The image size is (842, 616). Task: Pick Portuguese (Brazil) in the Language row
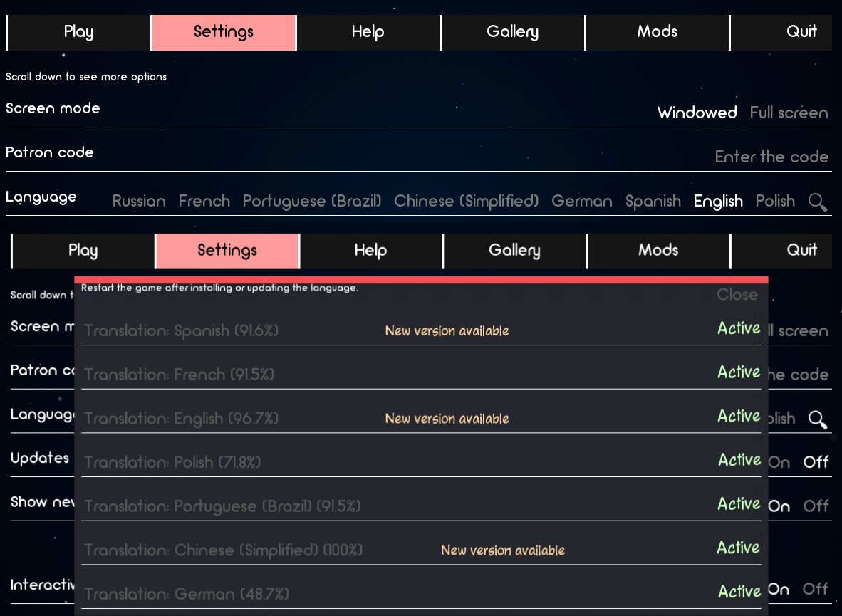click(312, 202)
